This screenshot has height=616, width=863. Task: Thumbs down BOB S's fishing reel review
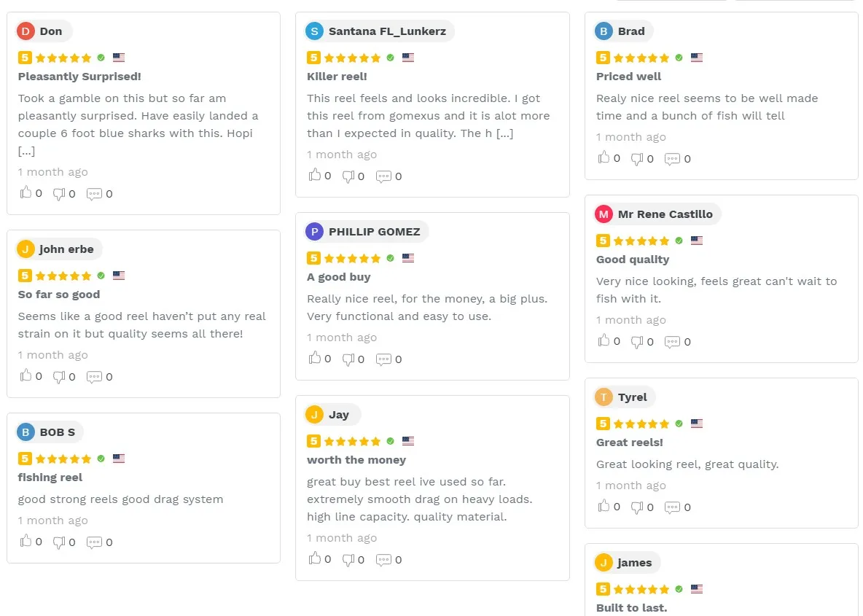pos(60,542)
